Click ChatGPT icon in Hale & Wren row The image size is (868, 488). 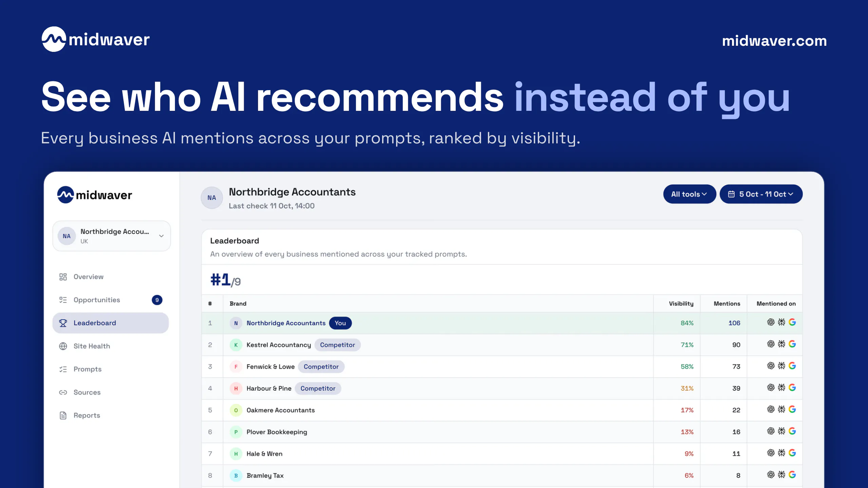coord(771,453)
